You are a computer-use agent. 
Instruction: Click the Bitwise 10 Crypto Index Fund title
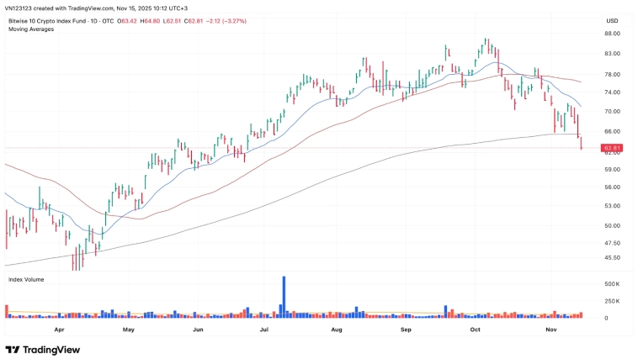click(51, 20)
